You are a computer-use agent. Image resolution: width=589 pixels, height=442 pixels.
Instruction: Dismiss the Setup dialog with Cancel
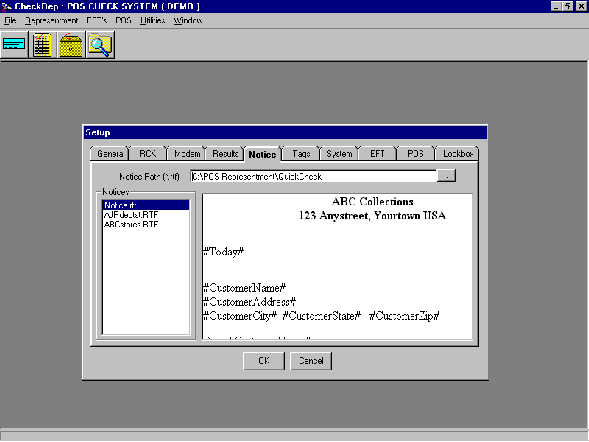tap(311, 361)
